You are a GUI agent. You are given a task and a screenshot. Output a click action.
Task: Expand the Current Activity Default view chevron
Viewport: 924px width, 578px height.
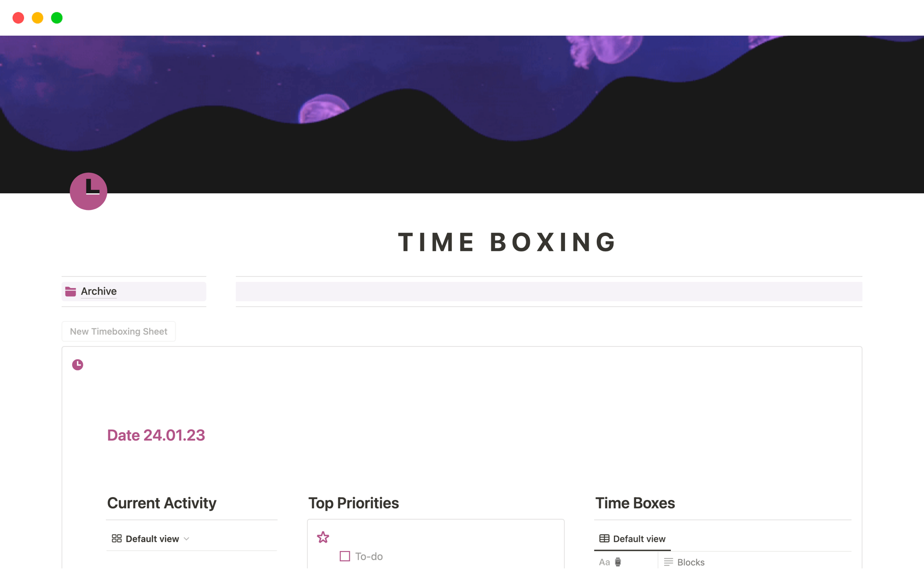tap(187, 539)
